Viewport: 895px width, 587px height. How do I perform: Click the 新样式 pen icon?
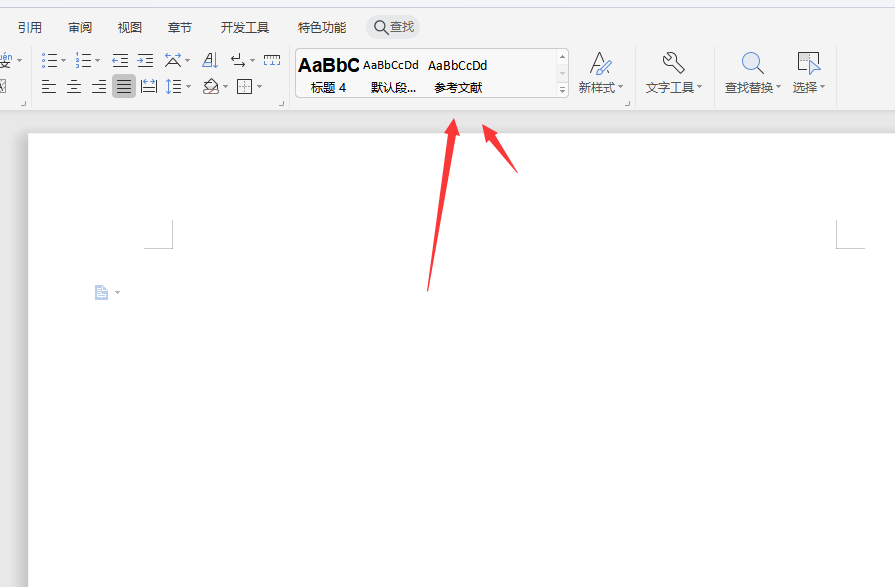600,64
